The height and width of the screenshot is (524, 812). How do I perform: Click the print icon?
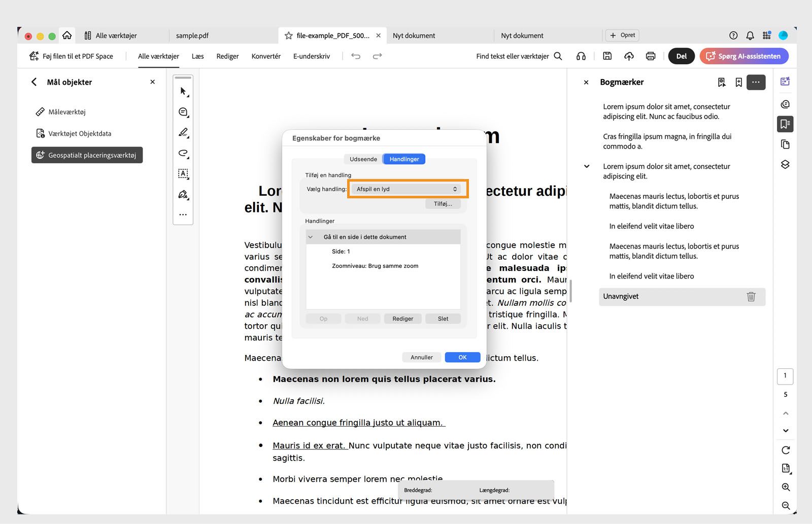pos(651,56)
